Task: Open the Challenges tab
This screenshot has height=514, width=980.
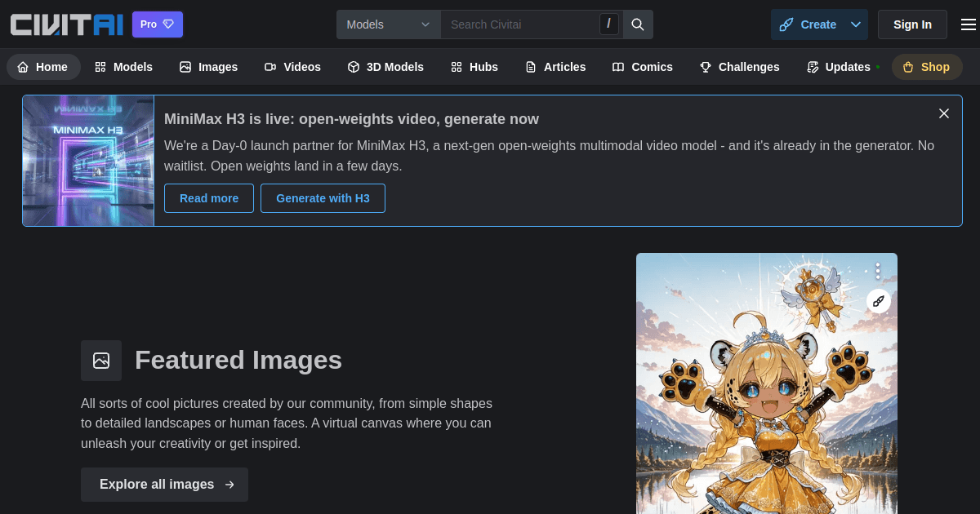Action: tap(740, 67)
